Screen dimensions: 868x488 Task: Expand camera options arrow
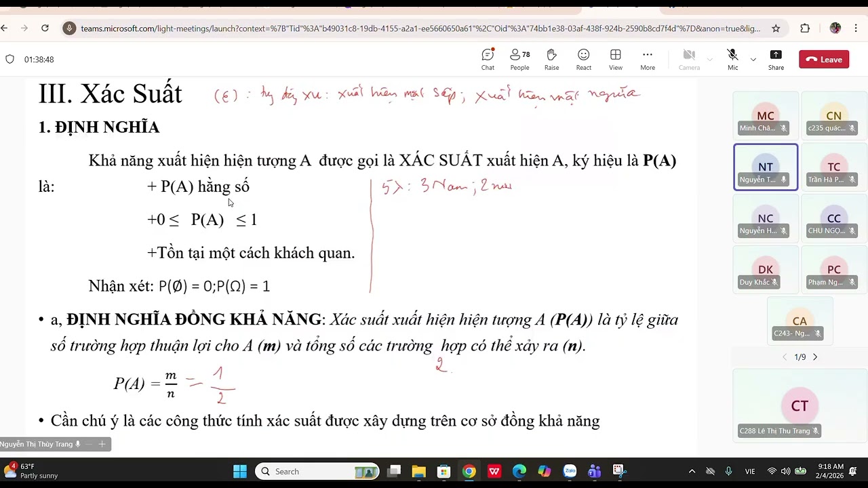pos(710,60)
